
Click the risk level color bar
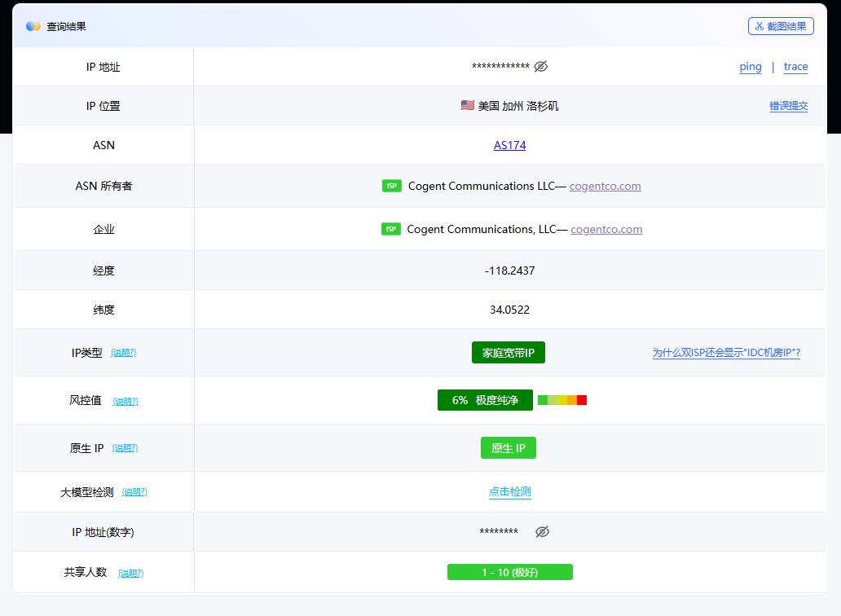tap(561, 400)
